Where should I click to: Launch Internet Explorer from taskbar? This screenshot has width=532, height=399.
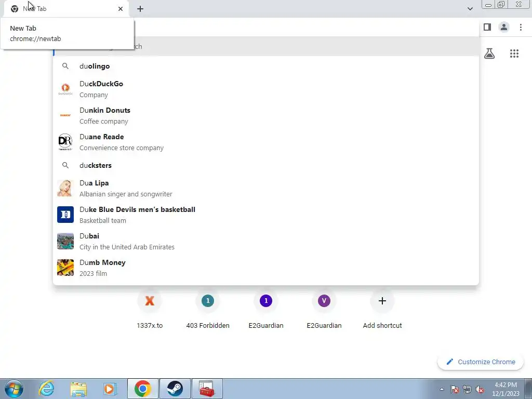click(46, 389)
